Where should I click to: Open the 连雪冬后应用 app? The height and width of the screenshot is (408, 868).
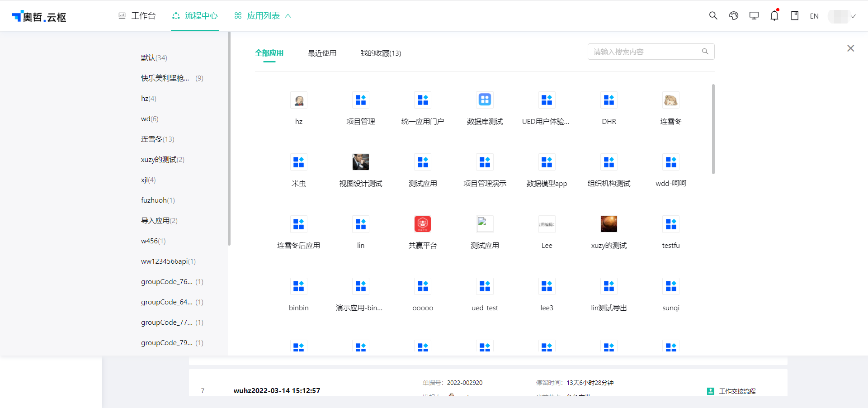299,224
